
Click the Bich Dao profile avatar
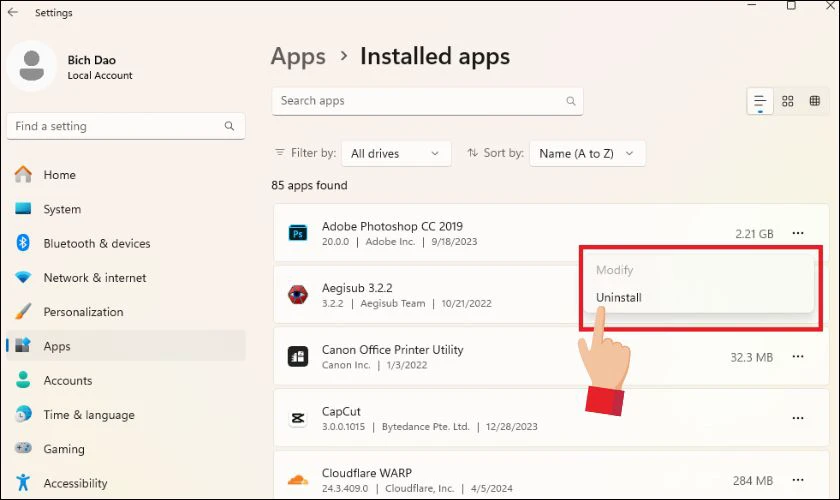coord(32,66)
